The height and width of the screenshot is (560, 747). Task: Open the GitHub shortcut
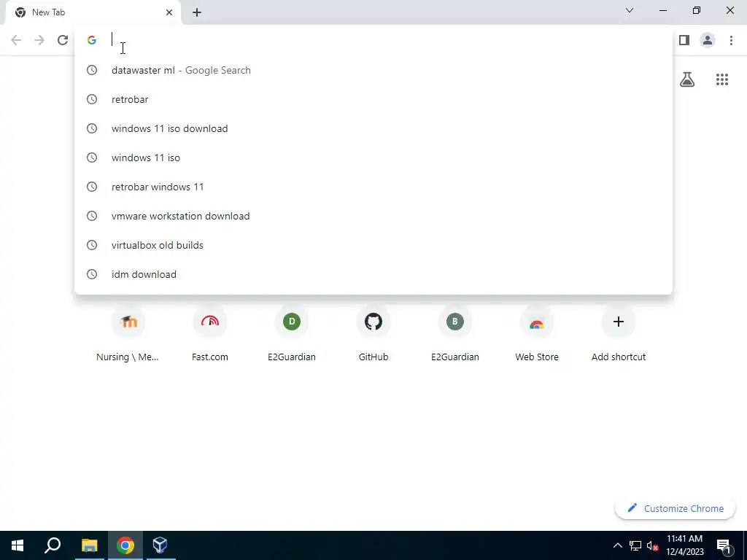point(373,334)
